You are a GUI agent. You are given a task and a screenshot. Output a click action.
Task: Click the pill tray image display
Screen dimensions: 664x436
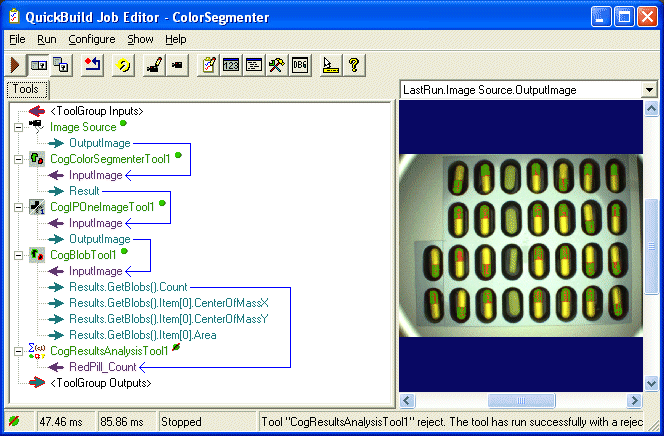[x=521, y=246]
